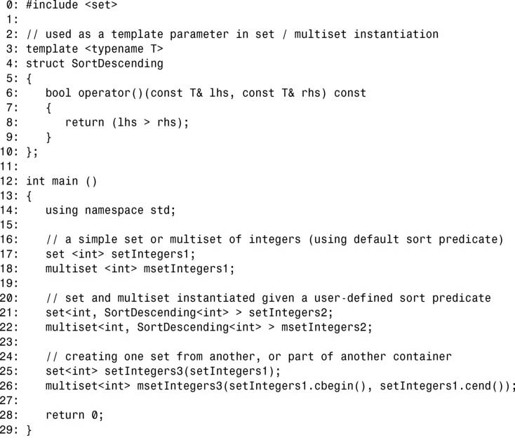Click the default sort predicate comment
The width and height of the screenshot is (515, 440).
click(274, 240)
